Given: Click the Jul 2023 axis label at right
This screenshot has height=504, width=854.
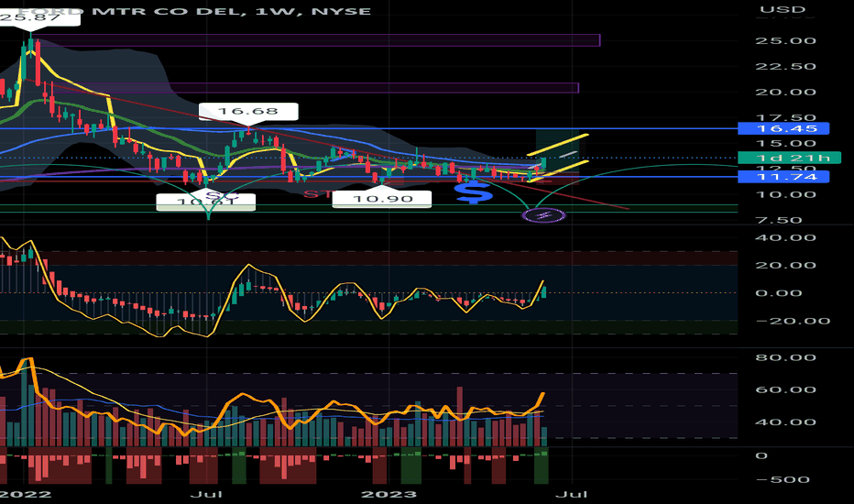Looking at the screenshot, I should click(x=572, y=494).
